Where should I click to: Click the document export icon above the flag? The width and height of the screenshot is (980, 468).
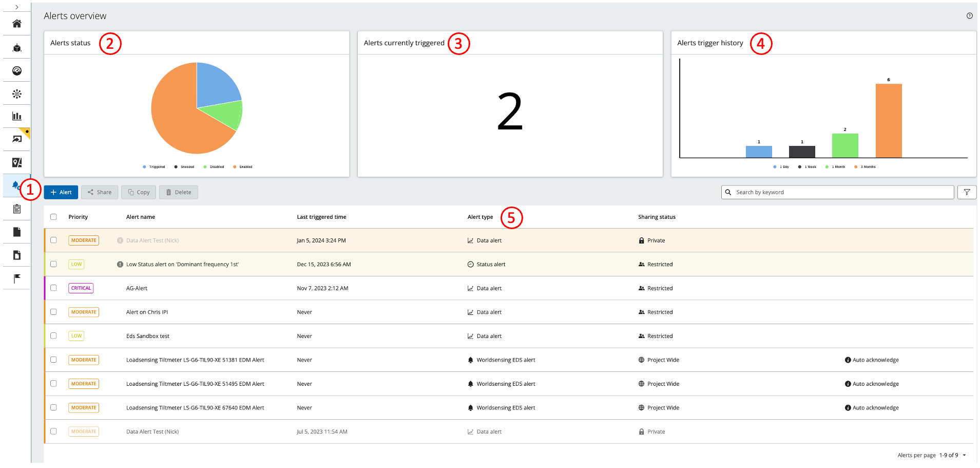17,255
